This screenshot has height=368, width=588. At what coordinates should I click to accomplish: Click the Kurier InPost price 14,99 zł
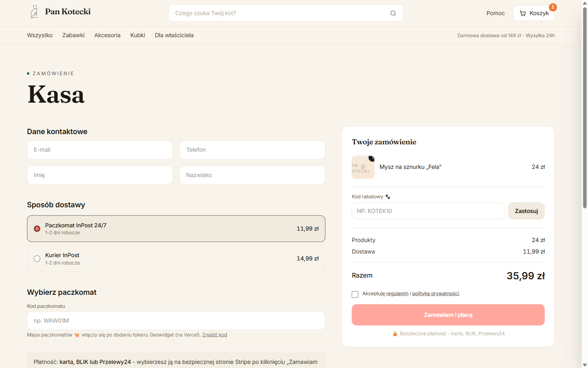coord(307,258)
